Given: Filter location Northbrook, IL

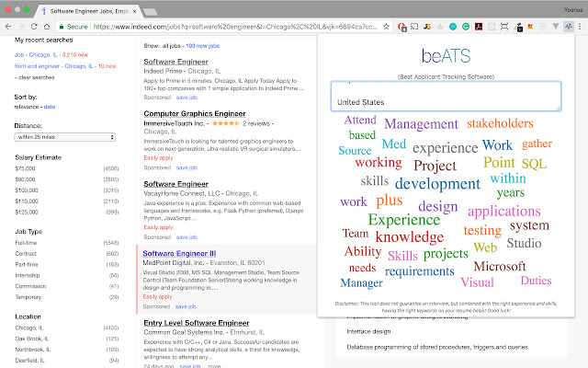Looking at the screenshot, I should [33, 350].
